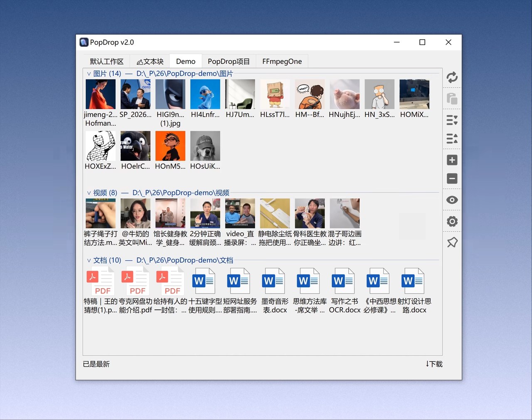This screenshot has height=420, width=532.
Task: Select the Demo tab
Action: (x=186, y=62)
